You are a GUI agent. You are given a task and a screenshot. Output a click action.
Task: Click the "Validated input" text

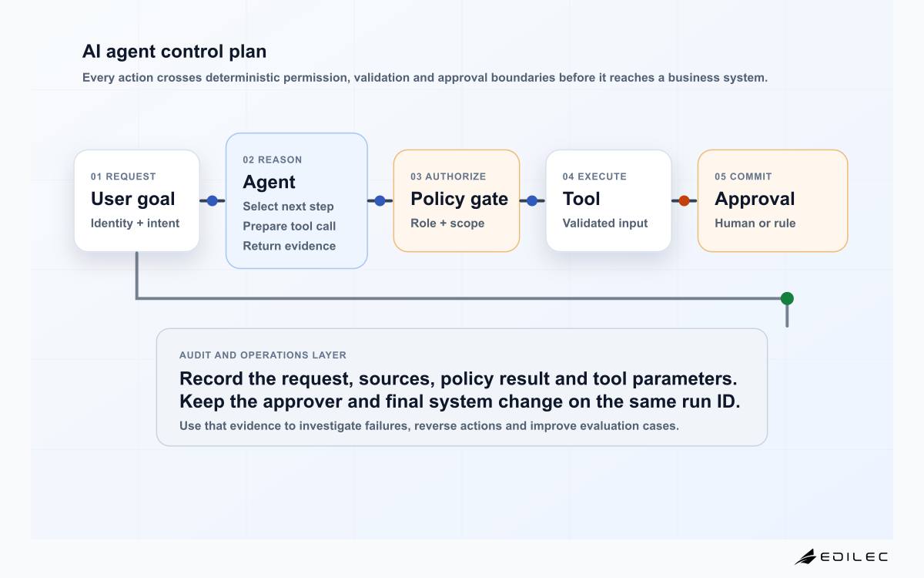click(x=605, y=223)
